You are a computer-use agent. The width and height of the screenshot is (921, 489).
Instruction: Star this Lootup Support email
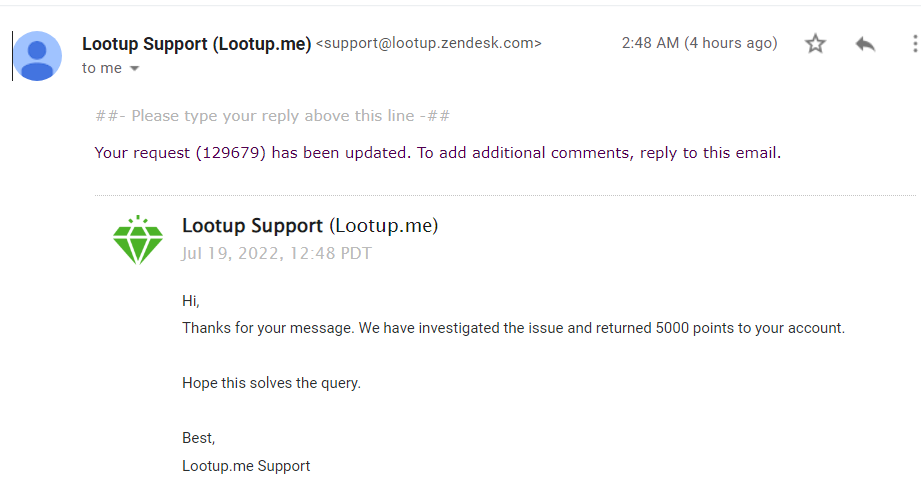(x=816, y=44)
